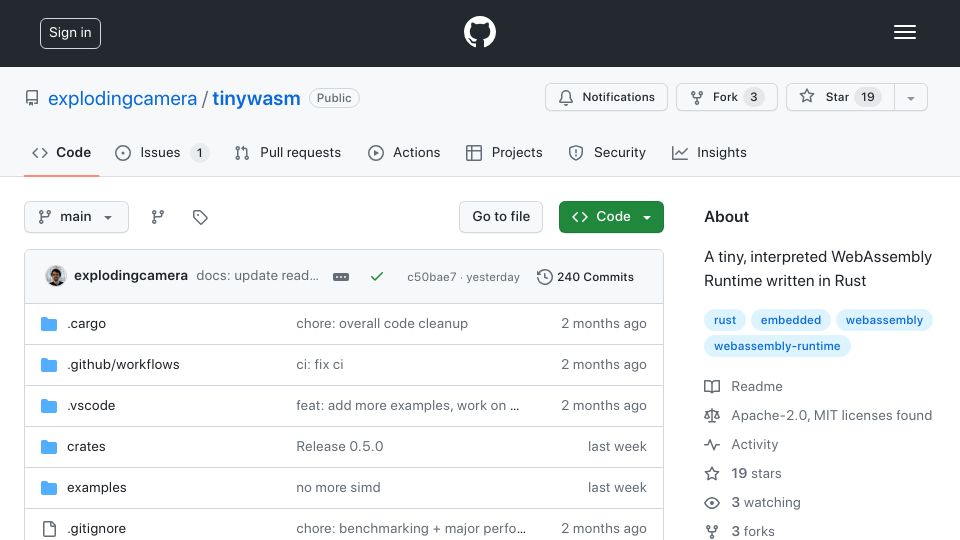This screenshot has width=960, height=540.
Task: Click the repository icon before explodingcamera
Action: tap(32, 98)
